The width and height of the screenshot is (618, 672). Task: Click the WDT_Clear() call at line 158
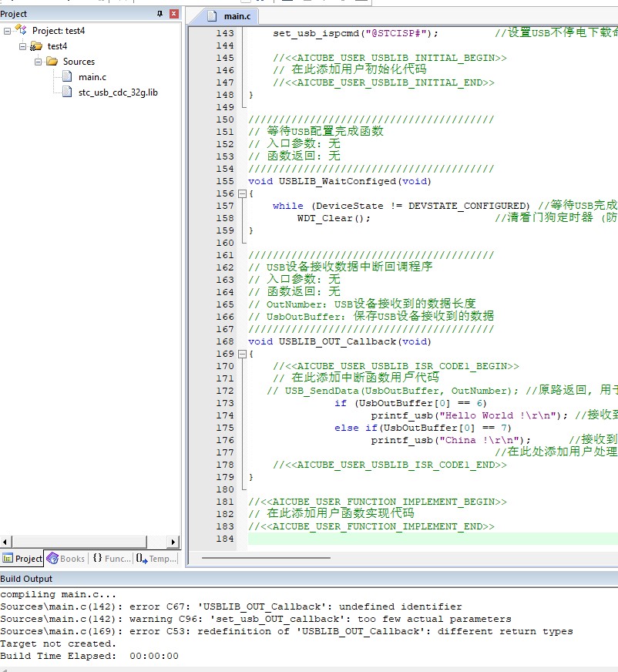pyautogui.click(x=334, y=218)
